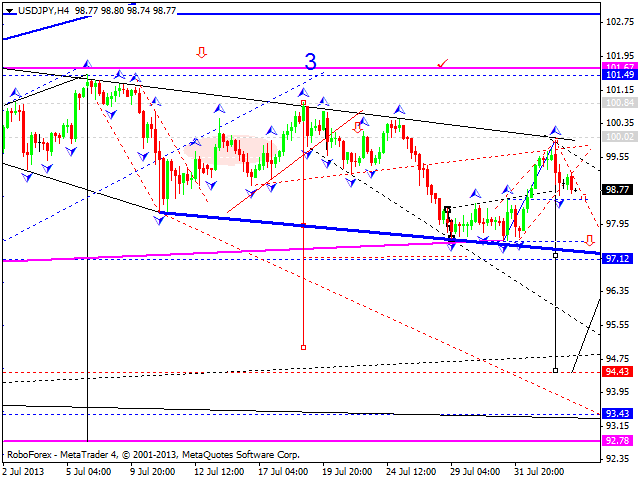Select the blue 93.43 price tag

tap(616, 413)
